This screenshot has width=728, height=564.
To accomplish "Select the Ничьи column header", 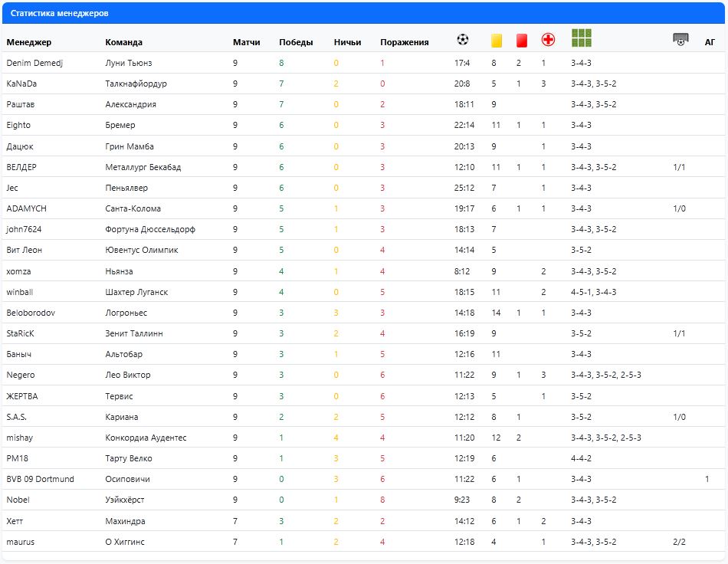I will tap(347, 42).
